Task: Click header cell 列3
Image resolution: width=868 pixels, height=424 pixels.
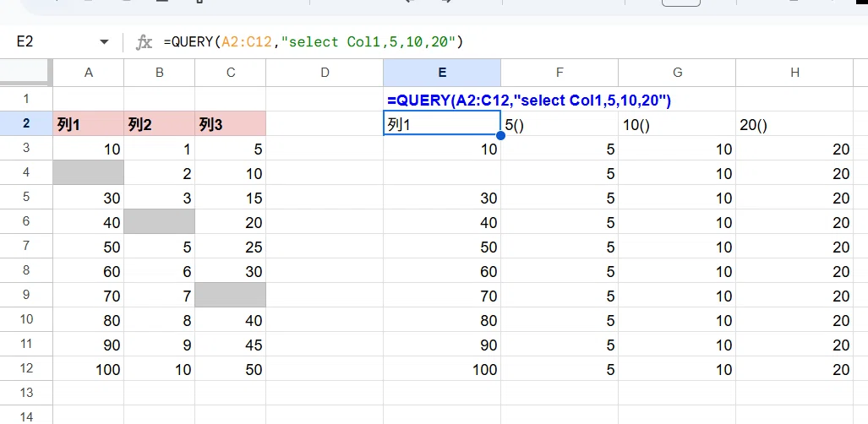Action: (x=230, y=123)
